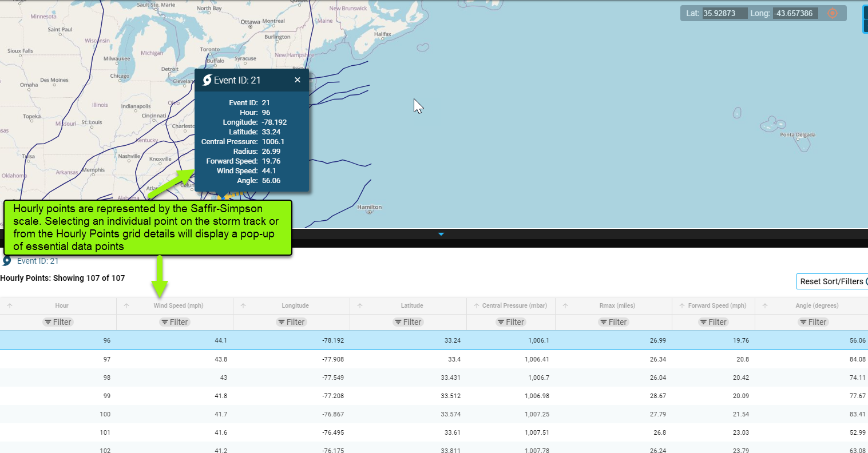Sort Wind Speed column with arrow icon
868x453 pixels.
(126, 306)
